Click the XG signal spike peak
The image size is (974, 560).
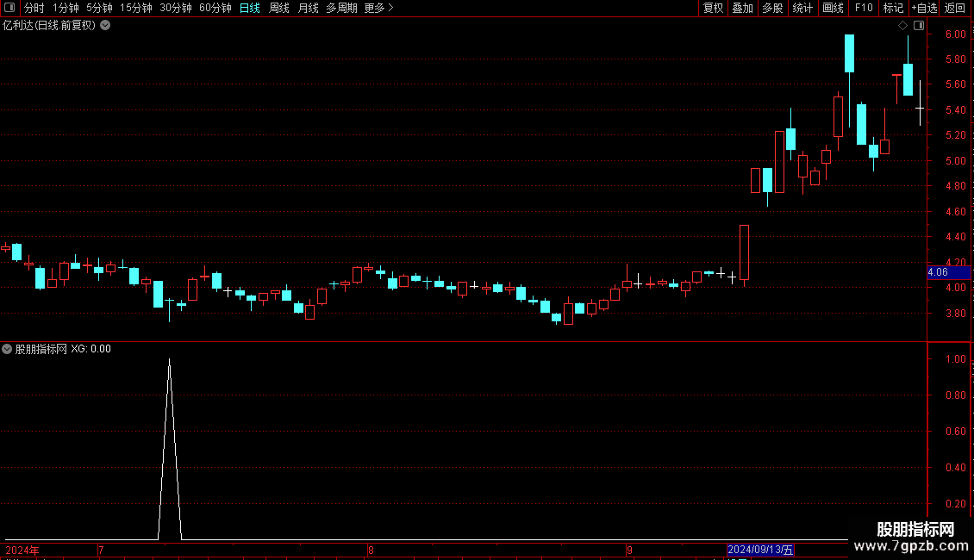[x=170, y=360]
